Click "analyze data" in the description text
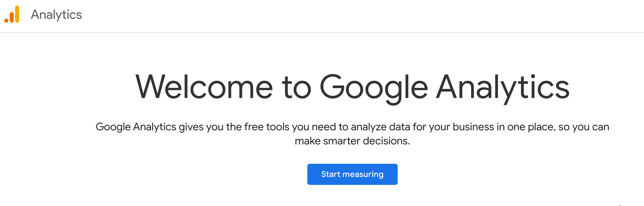 click(380, 127)
